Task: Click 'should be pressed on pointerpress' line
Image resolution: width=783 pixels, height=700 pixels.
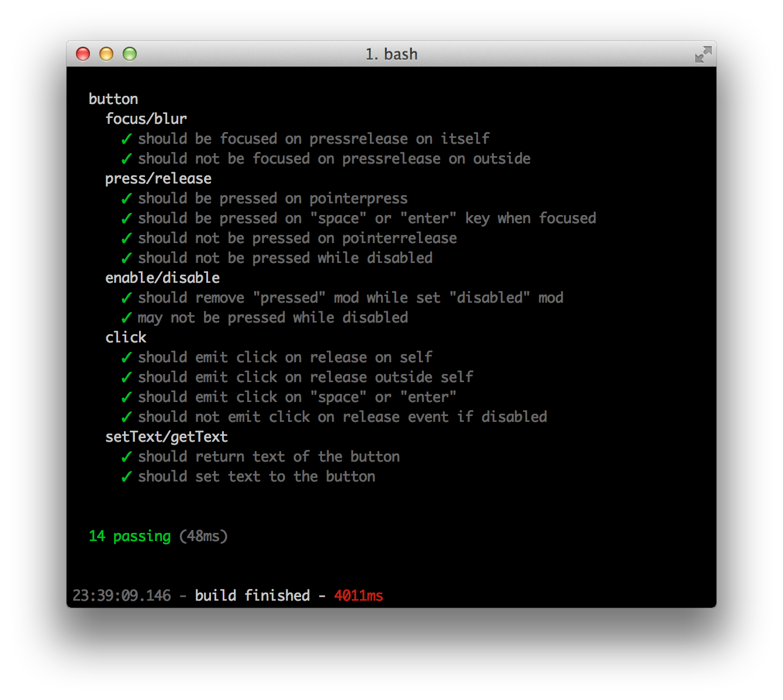Action: 273,198
